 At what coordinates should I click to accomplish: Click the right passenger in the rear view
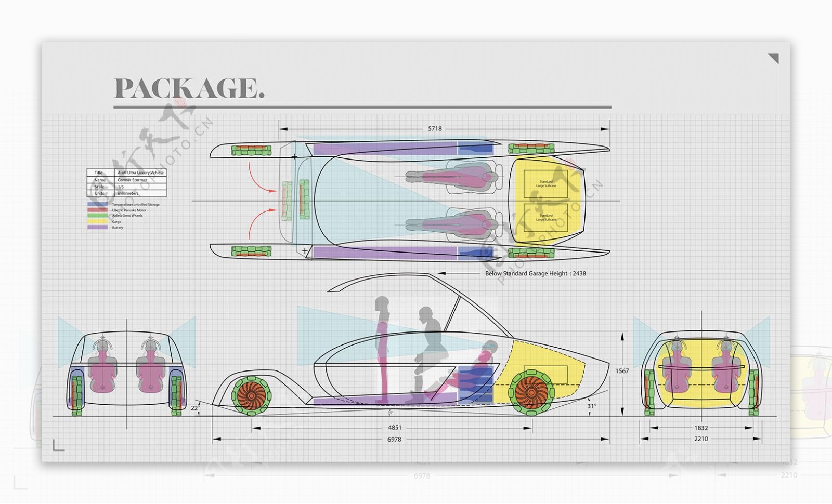(726, 367)
